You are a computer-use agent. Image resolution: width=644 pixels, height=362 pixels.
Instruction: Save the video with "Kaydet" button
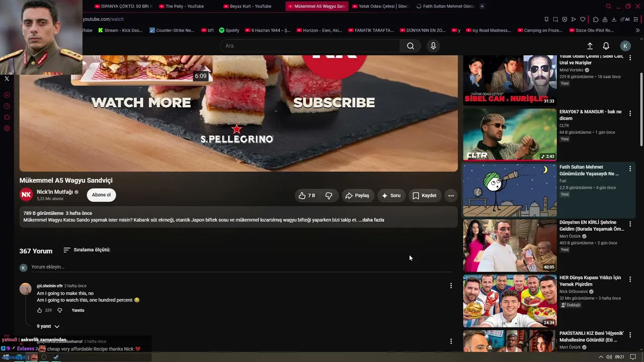tap(425, 196)
